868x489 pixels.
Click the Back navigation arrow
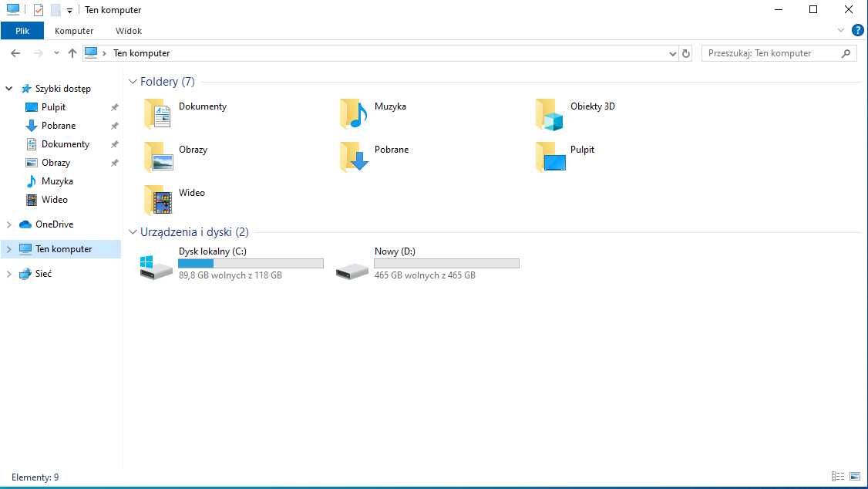click(x=15, y=53)
